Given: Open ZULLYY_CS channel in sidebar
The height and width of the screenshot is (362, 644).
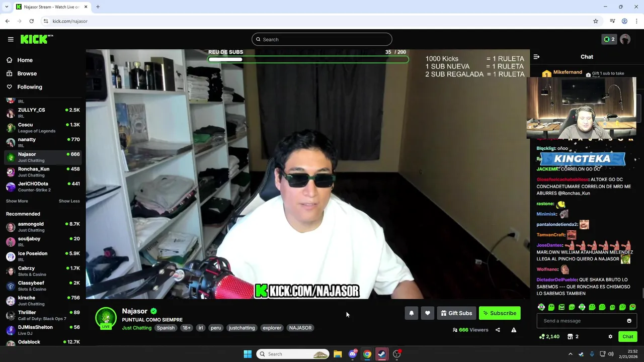Looking at the screenshot, I should pos(43,113).
